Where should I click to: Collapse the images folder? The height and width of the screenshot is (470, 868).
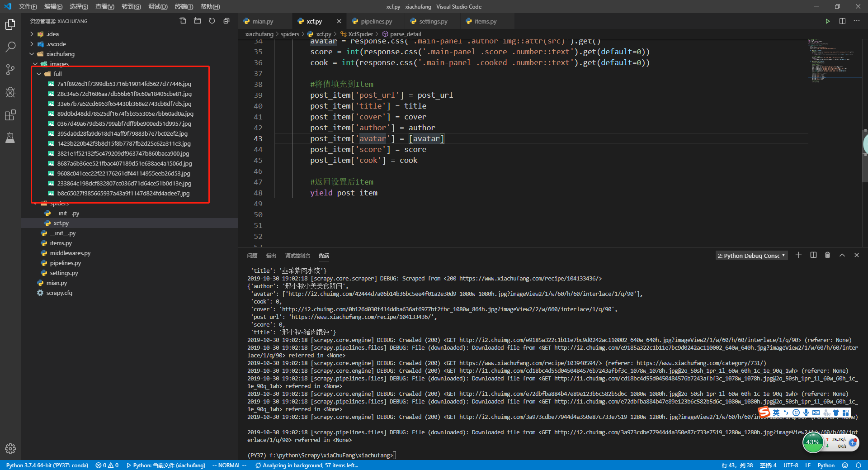[x=35, y=64]
